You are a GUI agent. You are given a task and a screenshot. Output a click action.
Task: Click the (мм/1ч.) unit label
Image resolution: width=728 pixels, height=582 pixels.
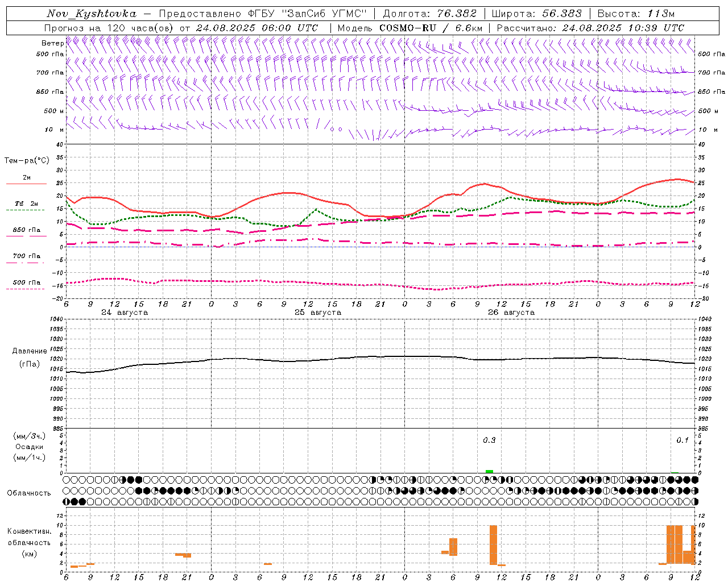[30, 458]
